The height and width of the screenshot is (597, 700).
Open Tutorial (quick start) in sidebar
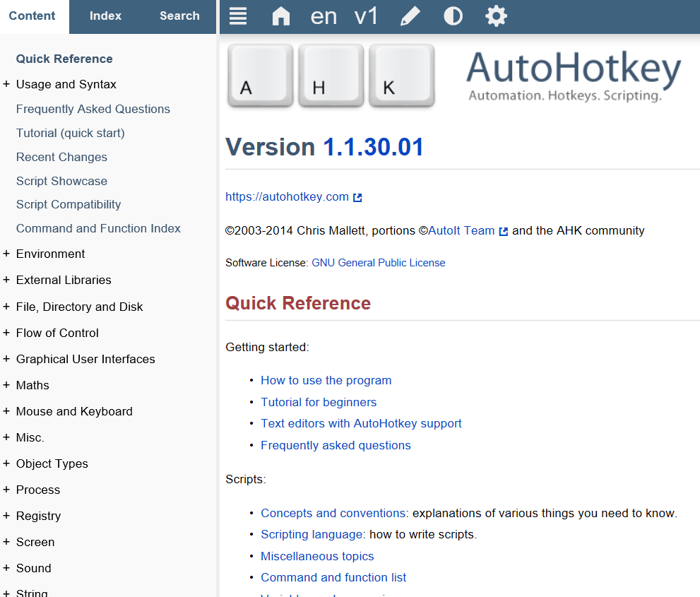(x=71, y=133)
